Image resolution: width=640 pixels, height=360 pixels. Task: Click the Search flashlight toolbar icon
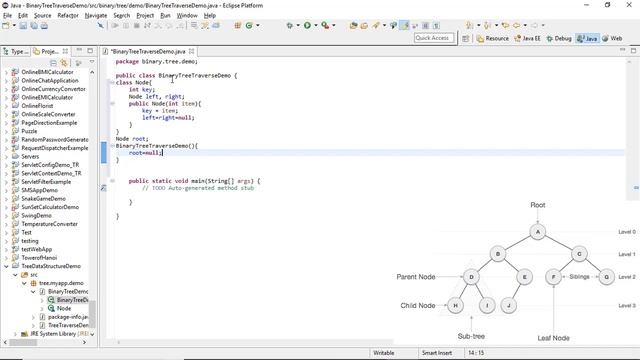tap(376, 25)
